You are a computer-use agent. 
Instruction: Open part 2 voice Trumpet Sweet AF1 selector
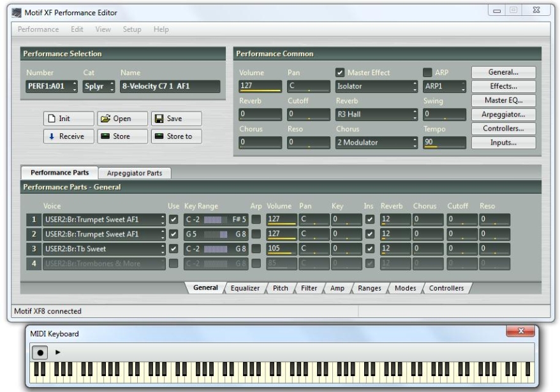tap(105, 234)
